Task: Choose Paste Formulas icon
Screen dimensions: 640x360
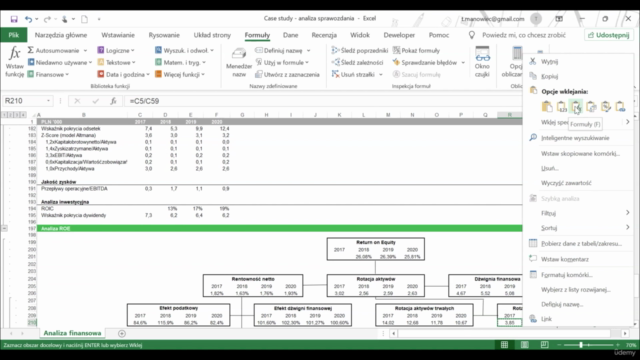Action: (x=576, y=107)
